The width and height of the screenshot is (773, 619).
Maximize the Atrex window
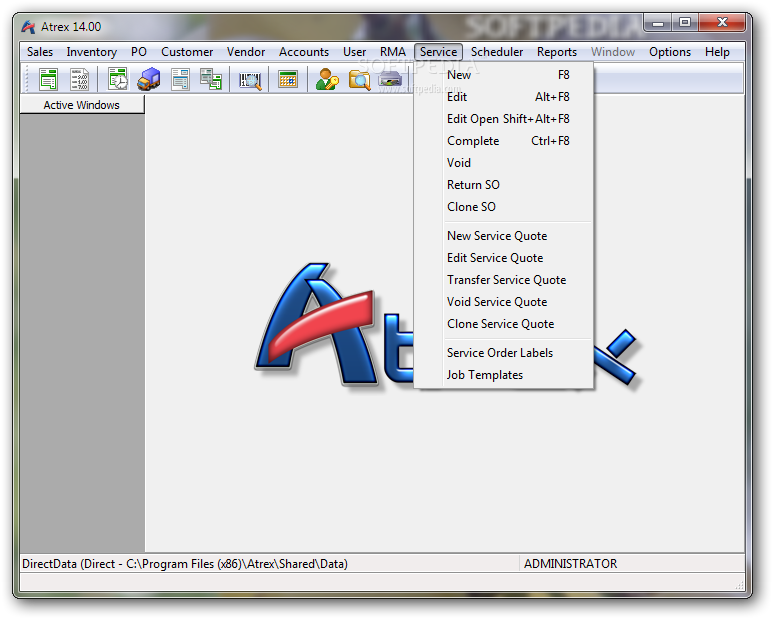click(685, 23)
